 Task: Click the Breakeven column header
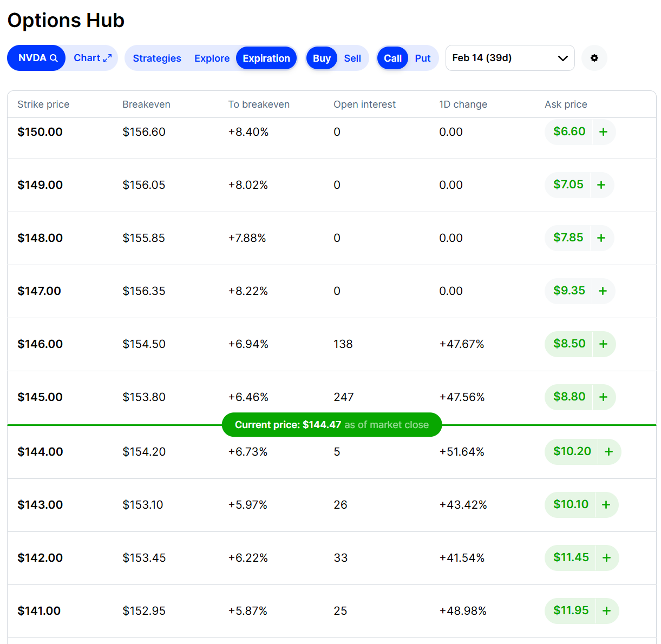tap(146, 104)
